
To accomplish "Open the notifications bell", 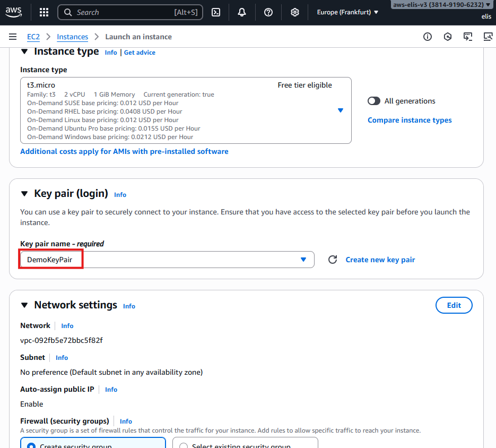I will click(x=242, y=12).
